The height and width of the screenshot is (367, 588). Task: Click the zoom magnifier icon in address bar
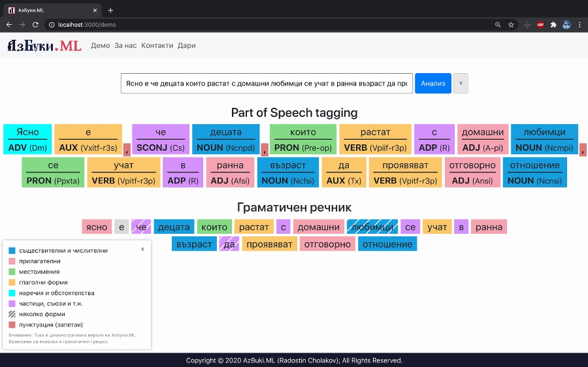tap(498, 25)
